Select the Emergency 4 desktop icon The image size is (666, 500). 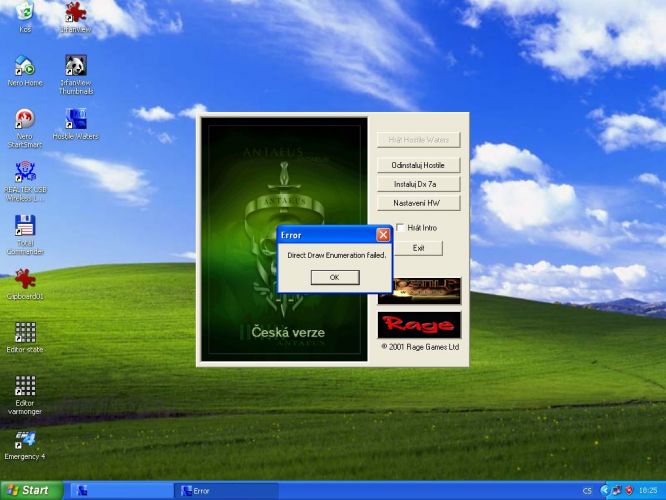coord(25,445)
